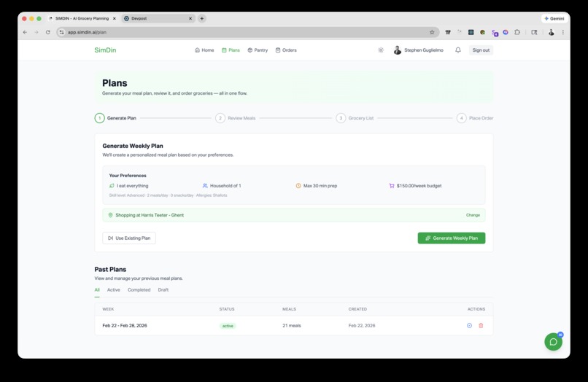Open Chrome profile avatar icon
The image size is (588, 382).
coord(552,32)
